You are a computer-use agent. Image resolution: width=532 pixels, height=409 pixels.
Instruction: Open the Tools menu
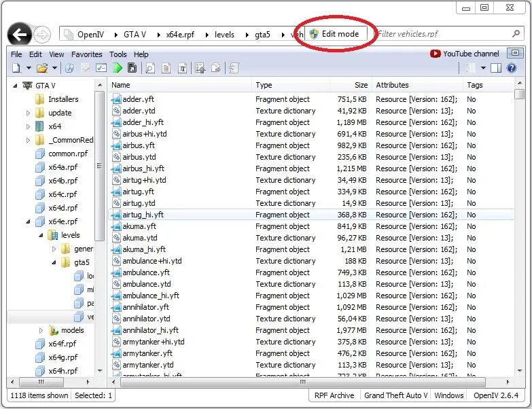point(118,54)
